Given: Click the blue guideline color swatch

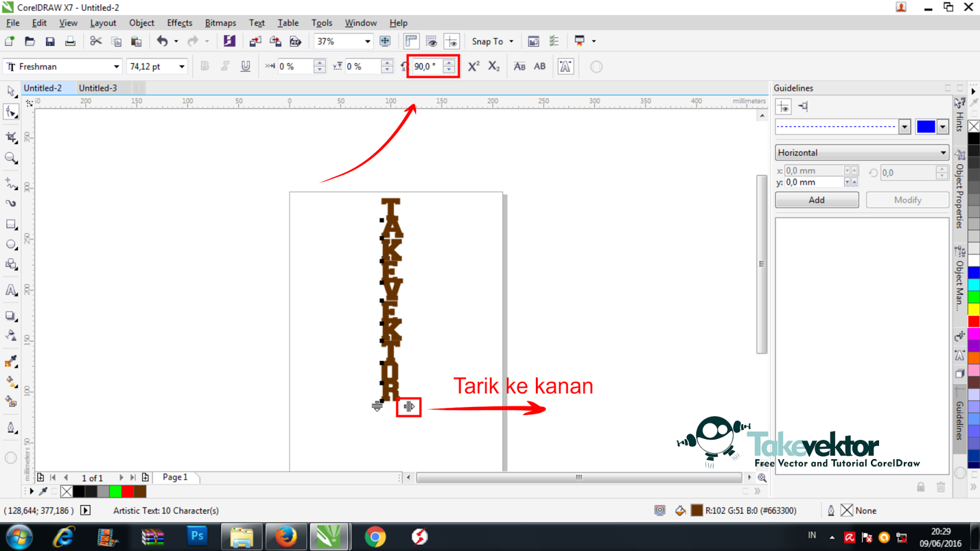Looking at the screenshot, I should [925, 127].
